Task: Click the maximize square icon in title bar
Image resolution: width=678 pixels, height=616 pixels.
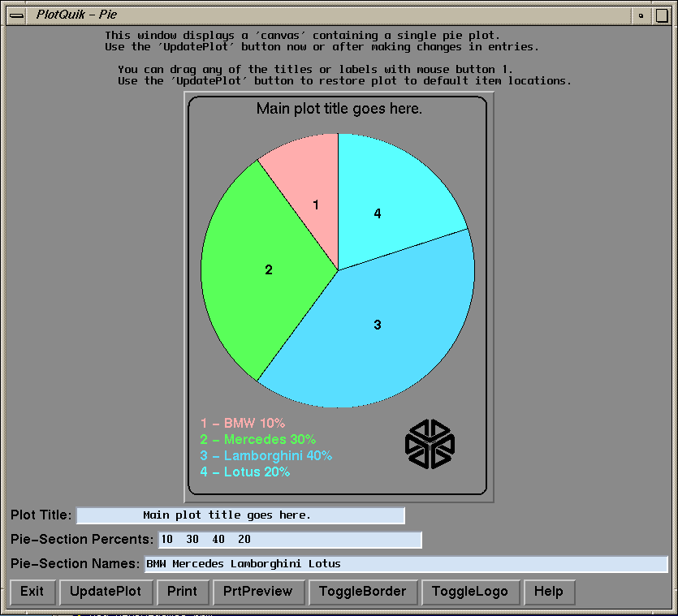Action: pyautogui.click(x=662, y=15)
